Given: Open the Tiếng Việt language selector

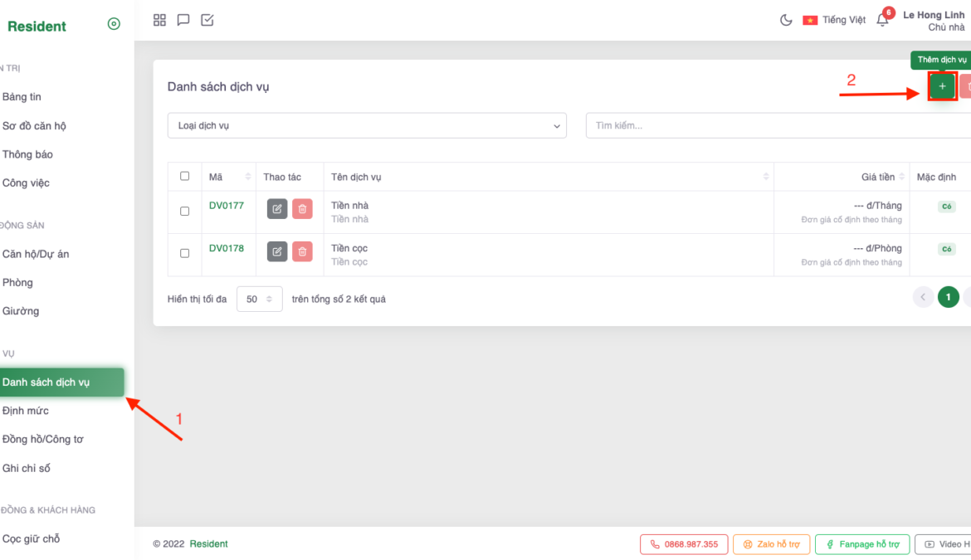Looking at the screenshot, I should (834, 20).
